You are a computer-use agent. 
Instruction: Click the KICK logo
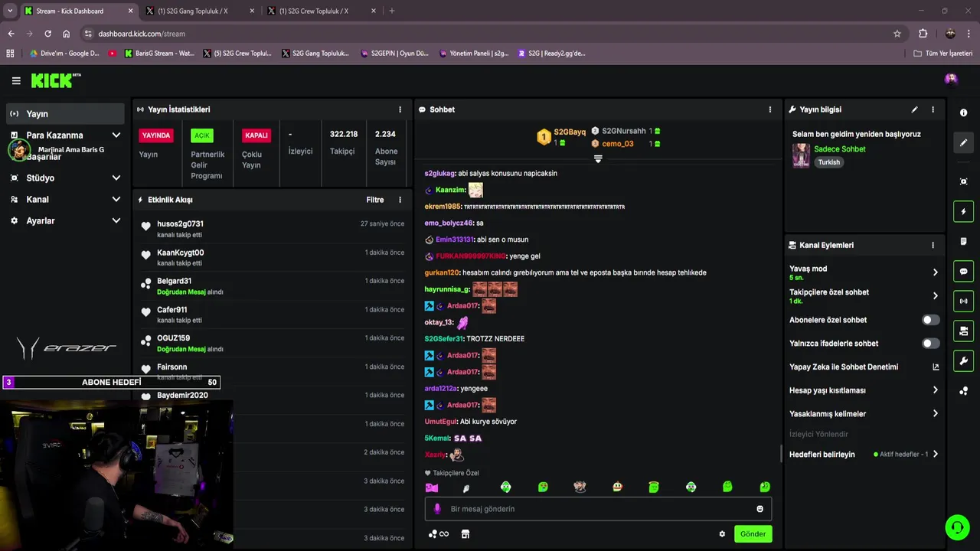56,80
